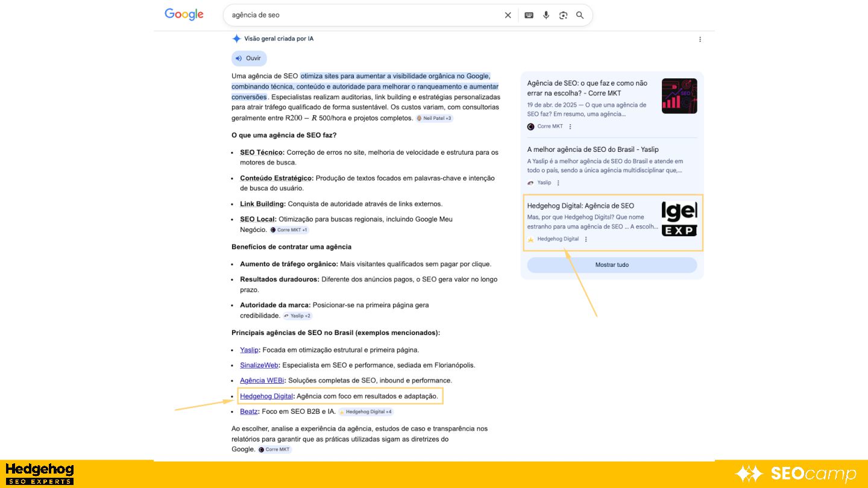Image resolution: width=868 pixels, height=488 pixels.
Task: Open the Corre MKT +1 citation chip
Action: point(289,230)
